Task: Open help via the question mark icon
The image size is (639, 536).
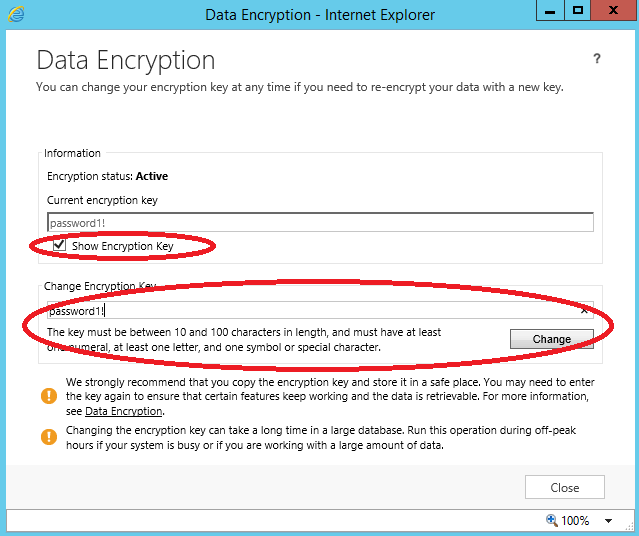Action: point(597,59)
